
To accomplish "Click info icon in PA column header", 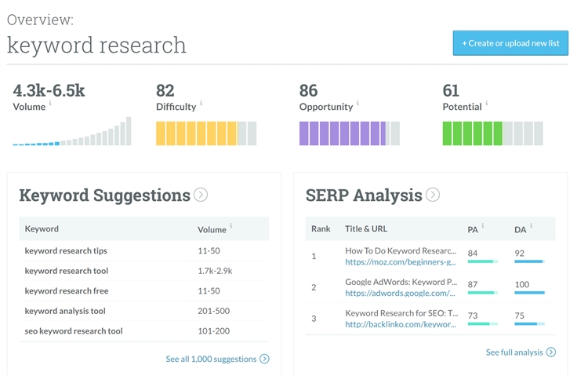I will click(x=483, y=226).
